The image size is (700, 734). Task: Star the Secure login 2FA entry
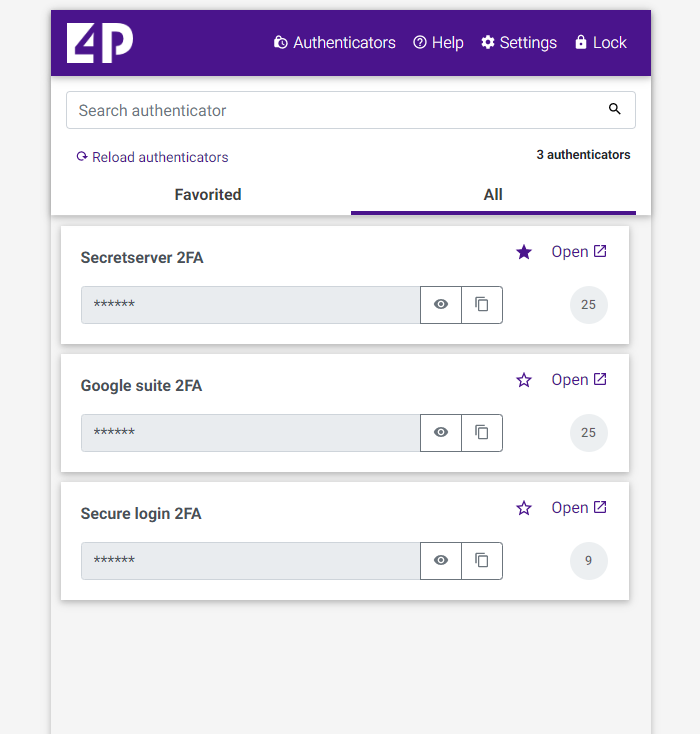(524, 508)
